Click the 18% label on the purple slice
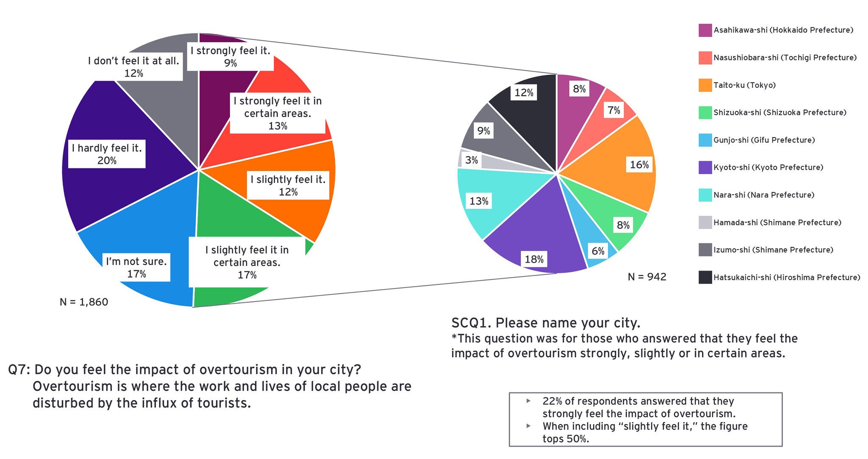 pos(534,259)
